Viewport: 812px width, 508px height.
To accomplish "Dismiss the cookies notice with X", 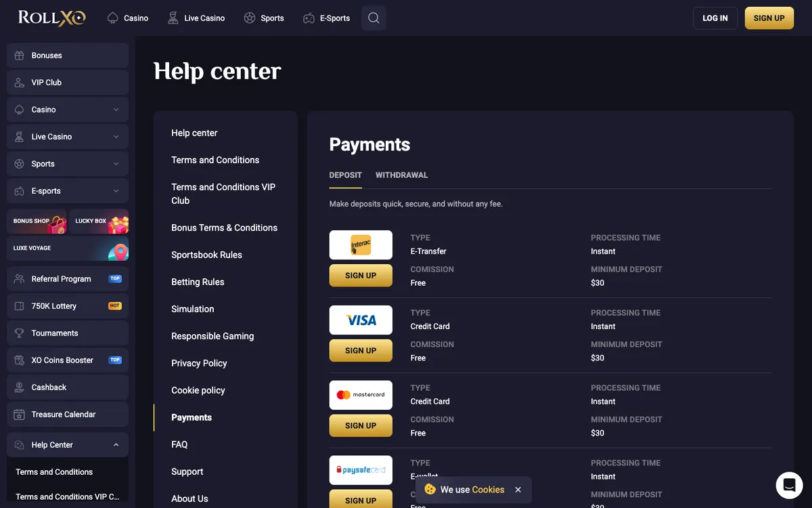I will (x=518, y=490).
